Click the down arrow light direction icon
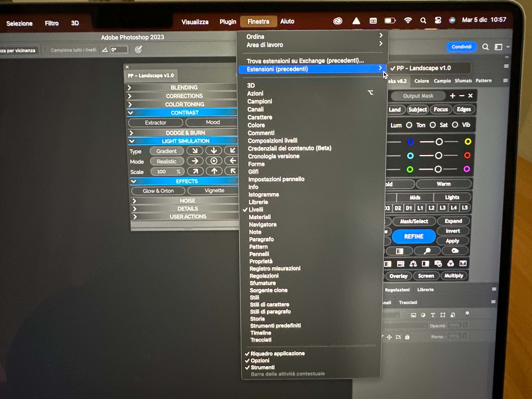This screenshot has height=399, width=532. (x=214, y=151)
